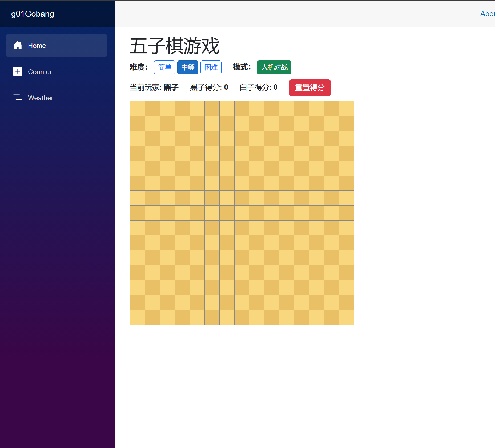The width and height of the screenshot is (495, 448).
Task: Toggle the 人机对战 mode button
Action: (274, 67)
